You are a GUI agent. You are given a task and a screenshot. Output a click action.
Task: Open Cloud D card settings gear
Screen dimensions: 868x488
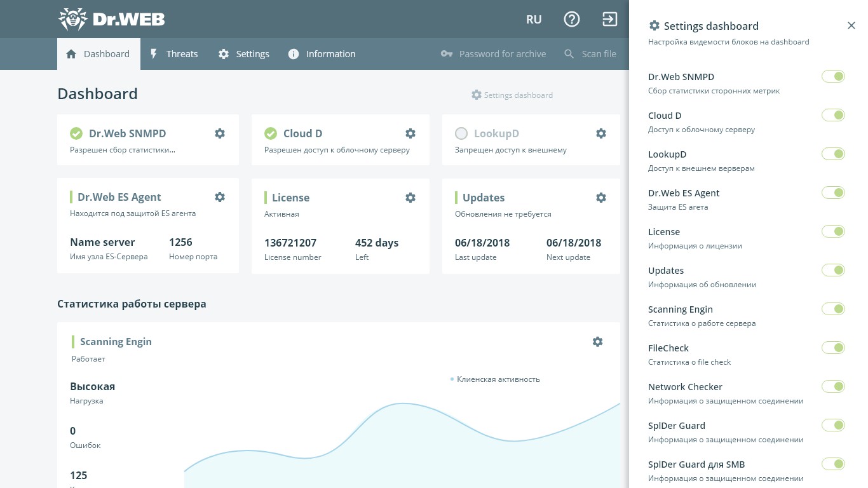[x=410, y=133]
